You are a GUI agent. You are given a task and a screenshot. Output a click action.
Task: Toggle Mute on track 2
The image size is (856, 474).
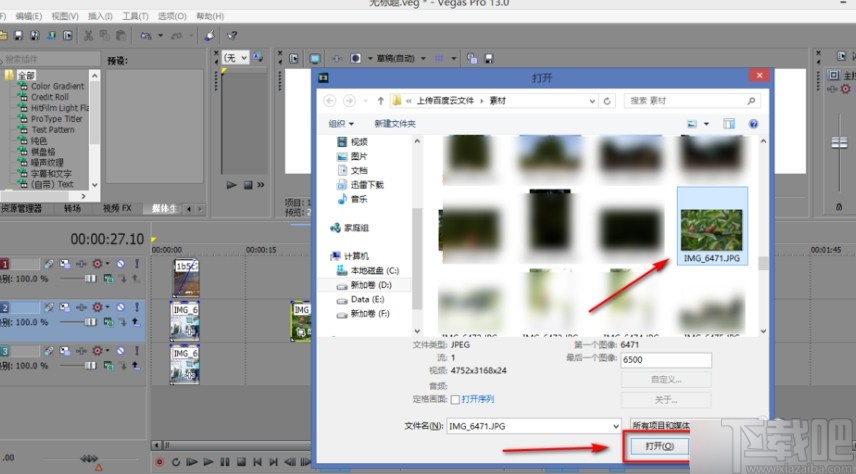pos(121,308)
